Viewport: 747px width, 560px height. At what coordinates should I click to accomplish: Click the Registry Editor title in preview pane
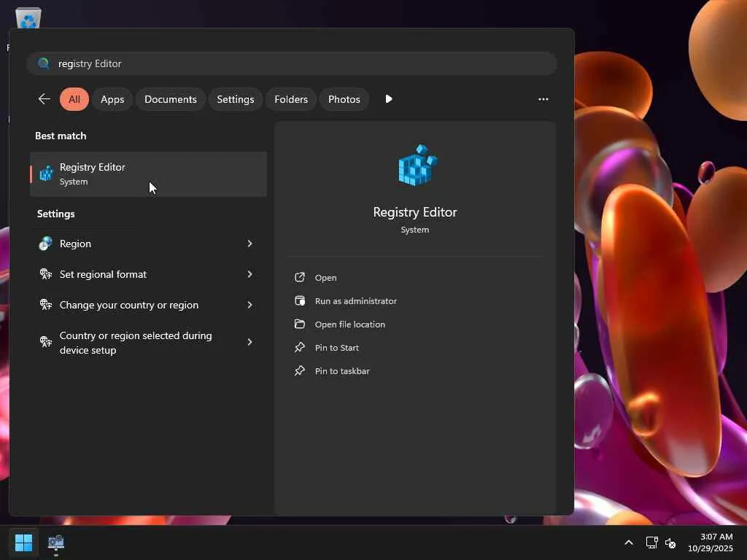tap(415, 212)
